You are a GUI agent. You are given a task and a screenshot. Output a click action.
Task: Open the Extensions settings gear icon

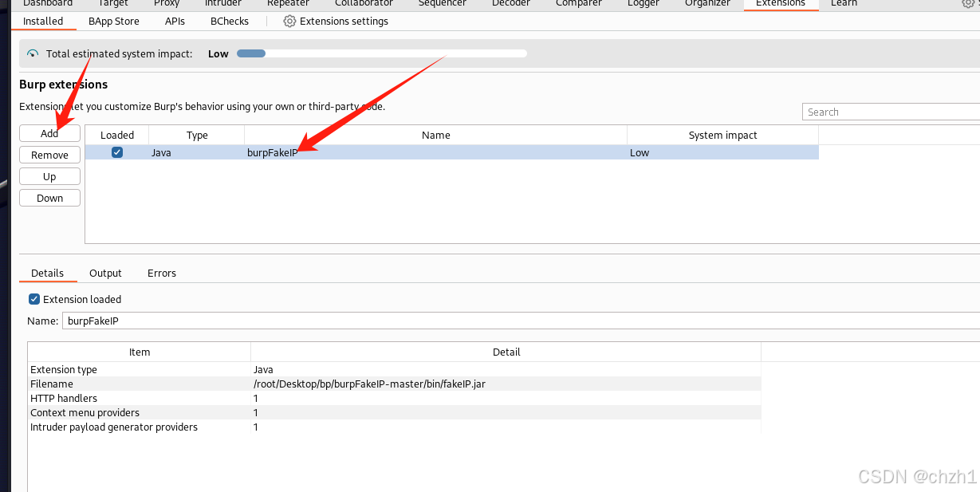tap(289, 22)
